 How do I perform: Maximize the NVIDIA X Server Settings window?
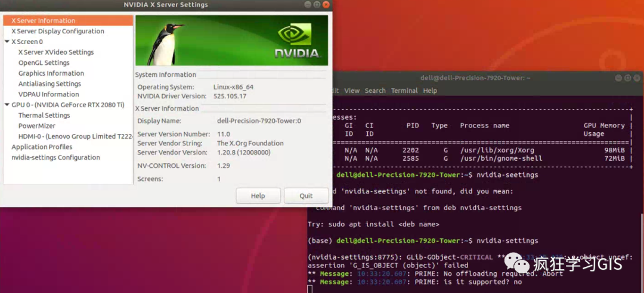[x=317, y=5]
